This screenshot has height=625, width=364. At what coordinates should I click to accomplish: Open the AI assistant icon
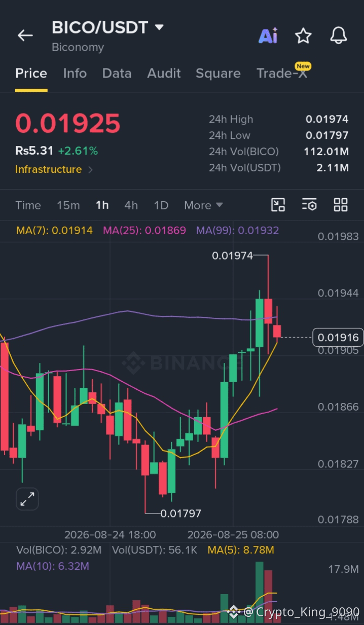click(x=268, y=35)
